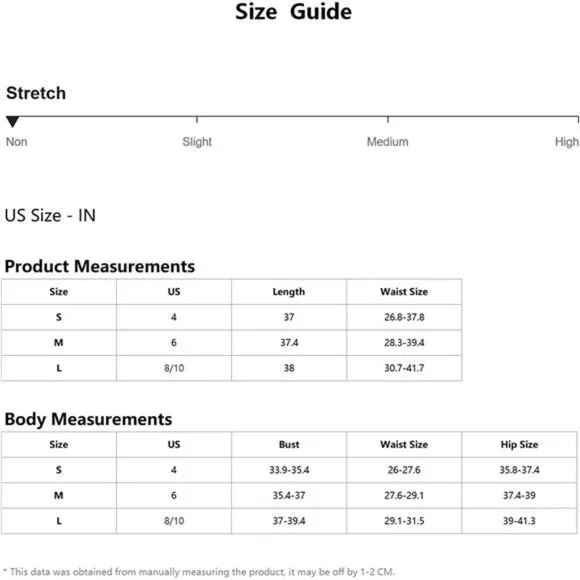Screen dimensions: 580x580
Task: Select the 37.4 length cell
Action: coord(289,343)
